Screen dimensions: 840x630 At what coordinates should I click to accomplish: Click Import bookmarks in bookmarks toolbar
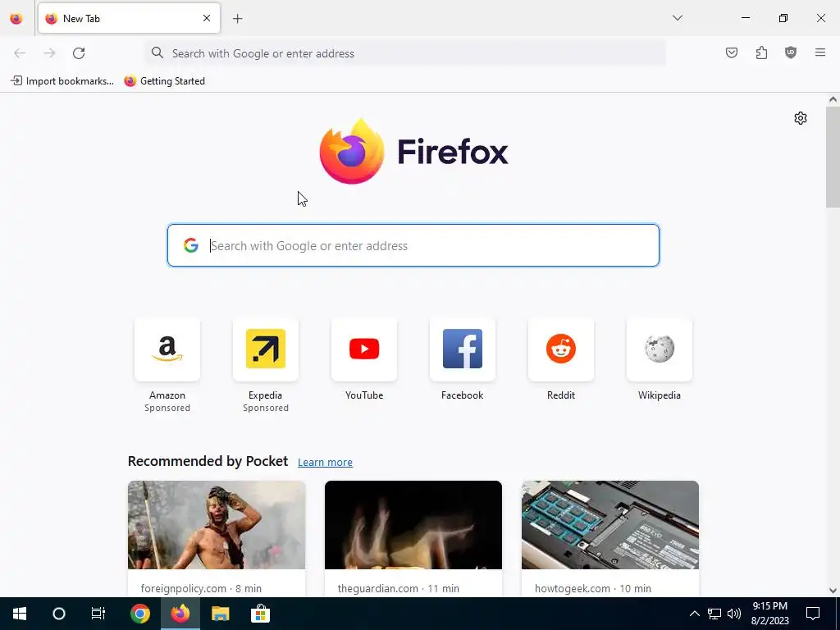coord(62,81)
